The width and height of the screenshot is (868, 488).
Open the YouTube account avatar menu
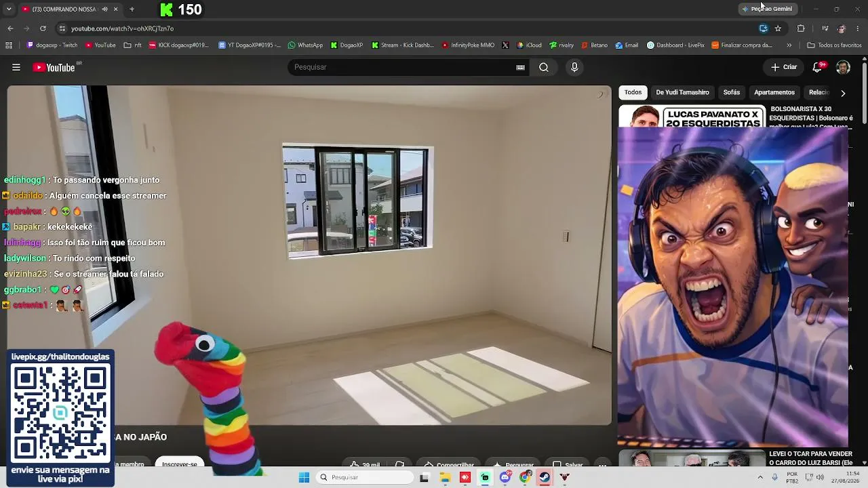[843, 67]
